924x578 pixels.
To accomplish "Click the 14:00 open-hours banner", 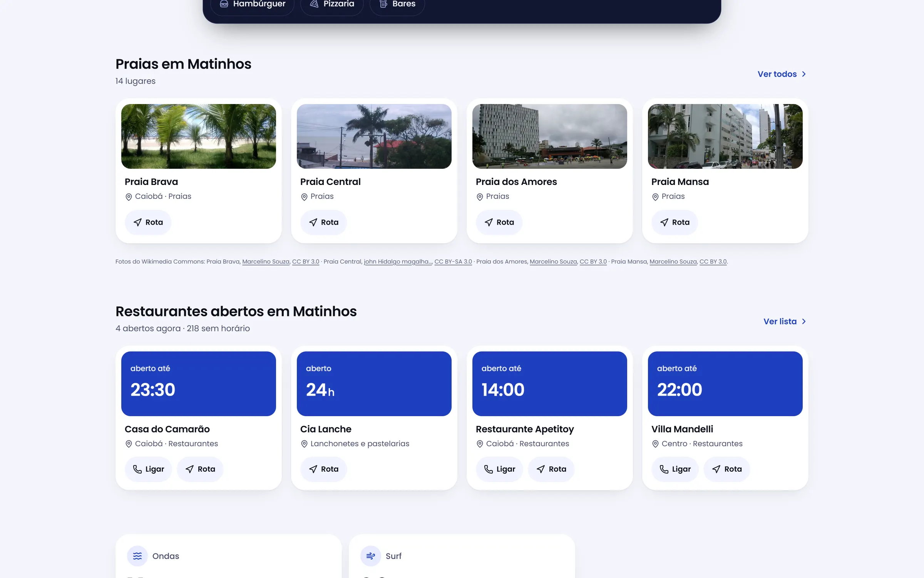I will [550, 384].
